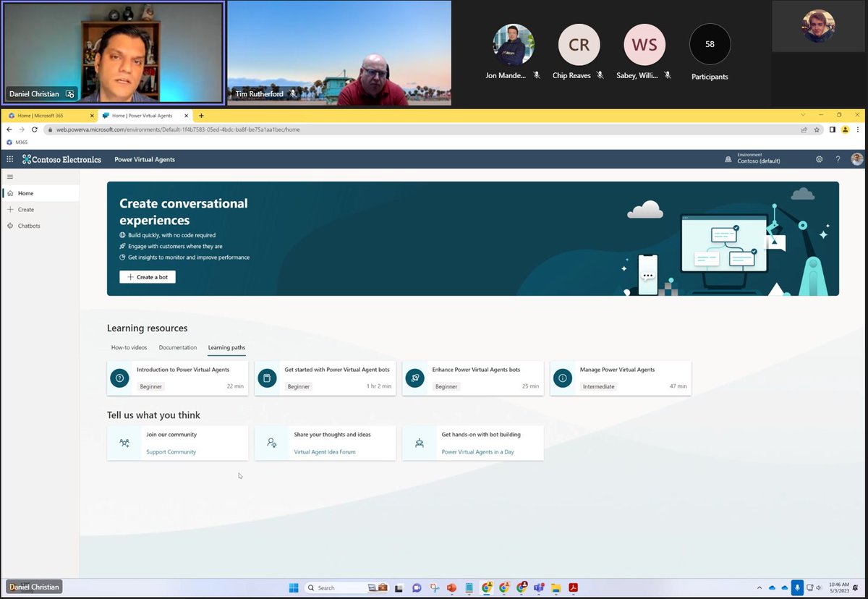Click the Contoso Electronics logo
Viewport: 868px width, 599px height.
coord(62,159)
